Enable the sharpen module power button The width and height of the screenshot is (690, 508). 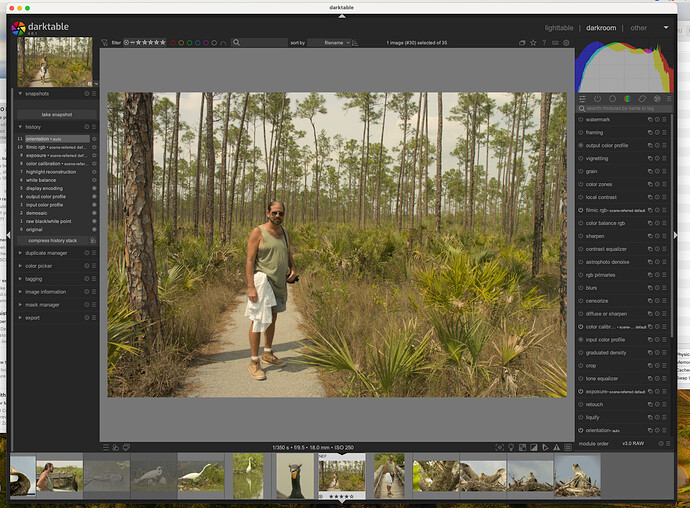581,236
